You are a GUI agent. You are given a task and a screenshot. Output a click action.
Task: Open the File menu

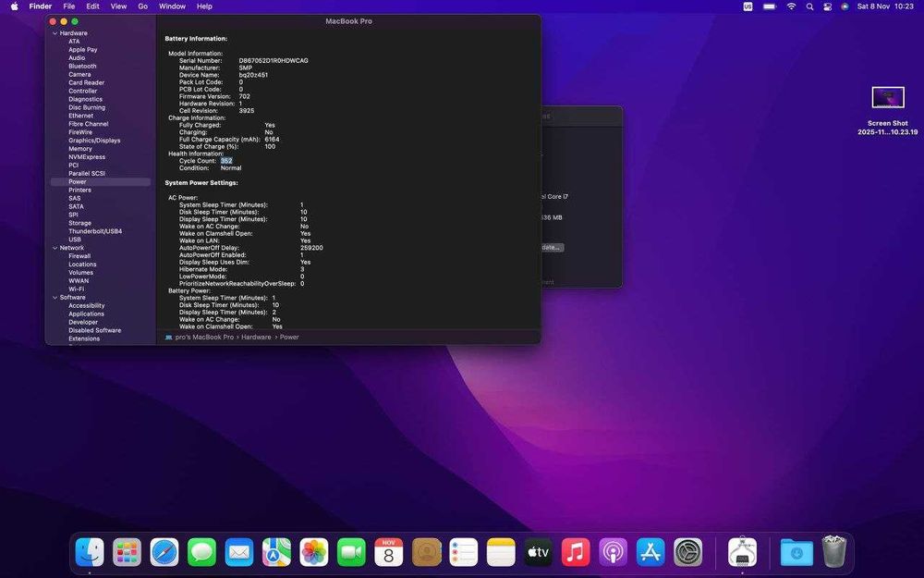[x=69, y=6]
